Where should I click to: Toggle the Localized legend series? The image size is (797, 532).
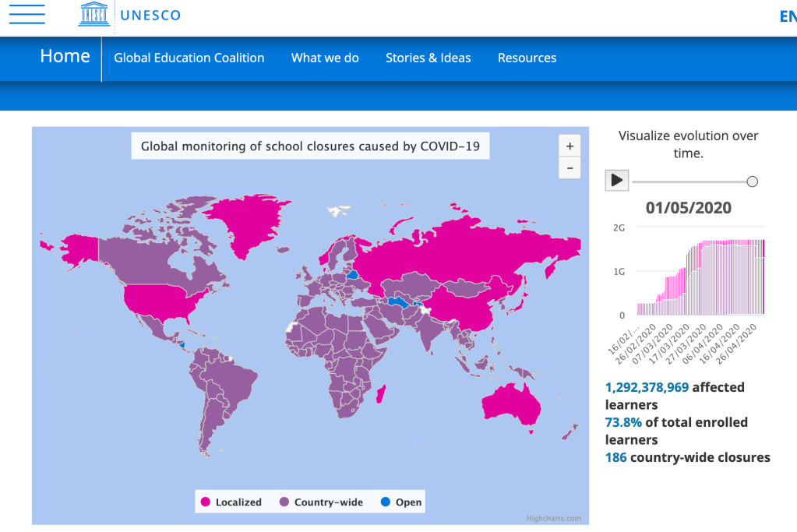click(231, 502)
